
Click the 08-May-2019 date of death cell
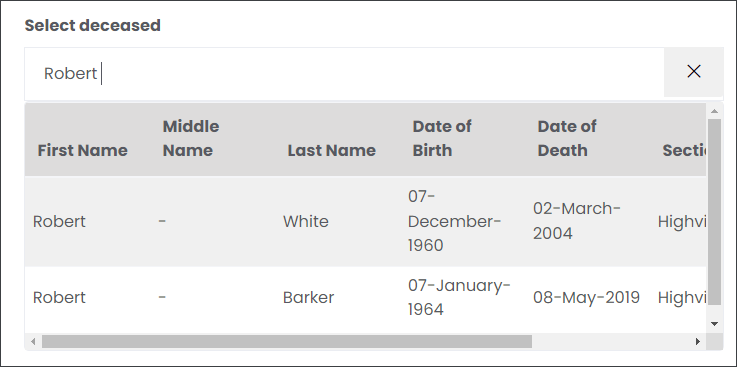[586, 297]
